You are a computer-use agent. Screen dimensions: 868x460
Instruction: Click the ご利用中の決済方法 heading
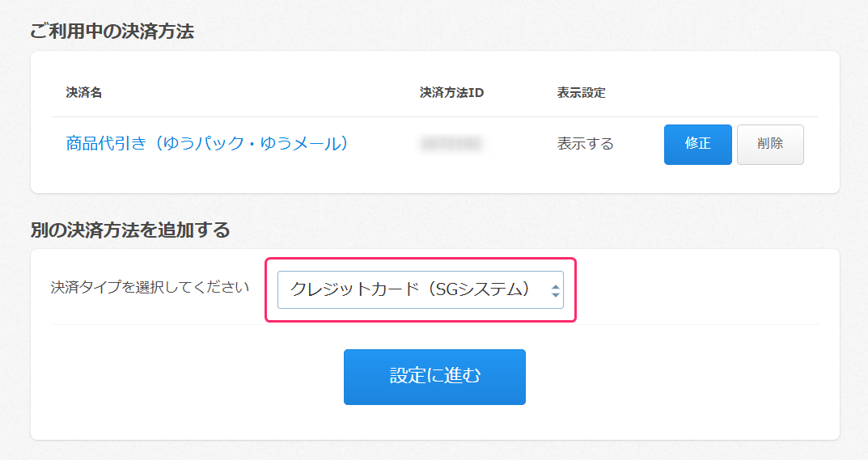click(x=112, y=32)
